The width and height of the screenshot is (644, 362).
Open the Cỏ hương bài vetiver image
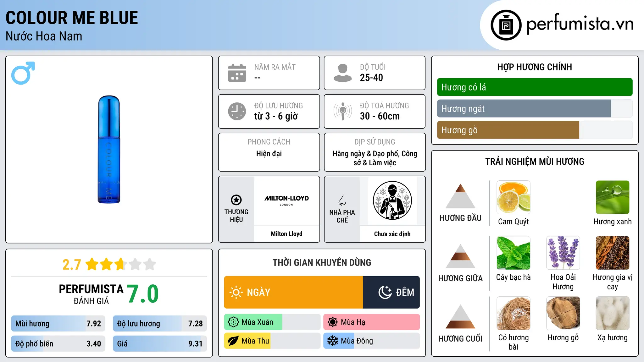(514, 313)
